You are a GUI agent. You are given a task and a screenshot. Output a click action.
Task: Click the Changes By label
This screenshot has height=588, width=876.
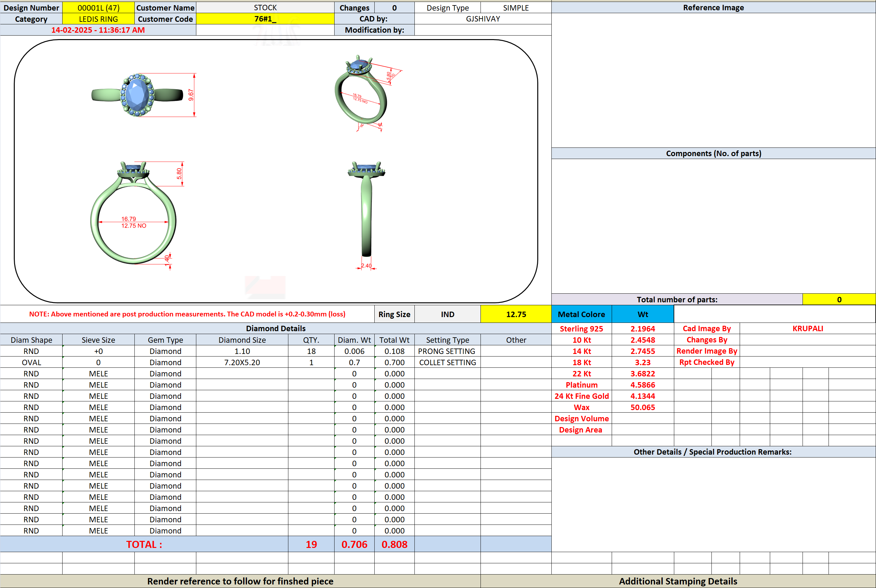coord(707,340)
